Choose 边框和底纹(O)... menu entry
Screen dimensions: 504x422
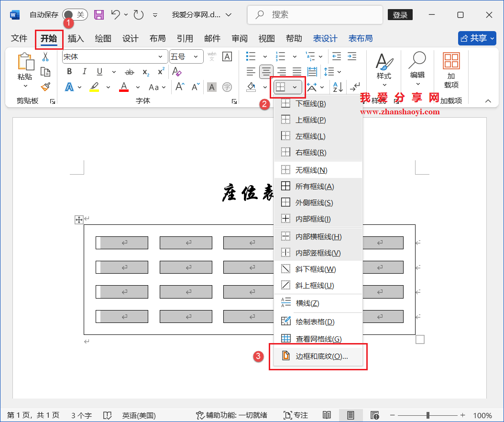tap(318, 356)
